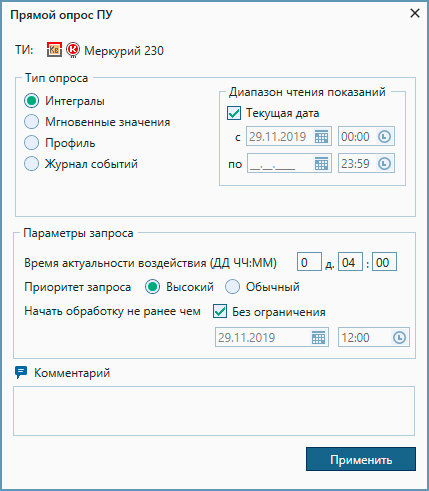
Task: Toggle the Текущая дата checkbox
Action: tap(234, 113)
